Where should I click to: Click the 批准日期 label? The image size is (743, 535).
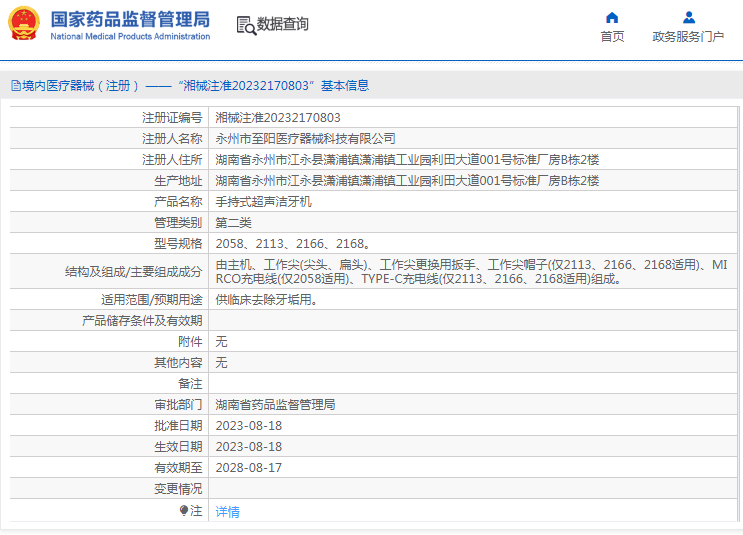pos(178,426)
